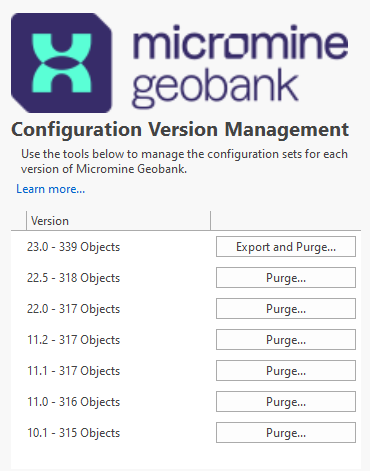Purge the 11.1 configuration set
Image resolution: width=370 pixels, height=471 pixels.
[x=286, y=371]
